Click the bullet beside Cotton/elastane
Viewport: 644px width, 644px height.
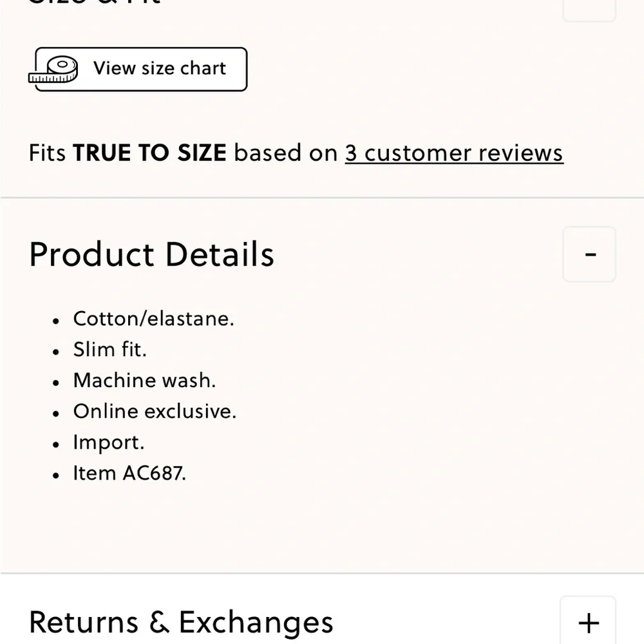click(56, 321)
